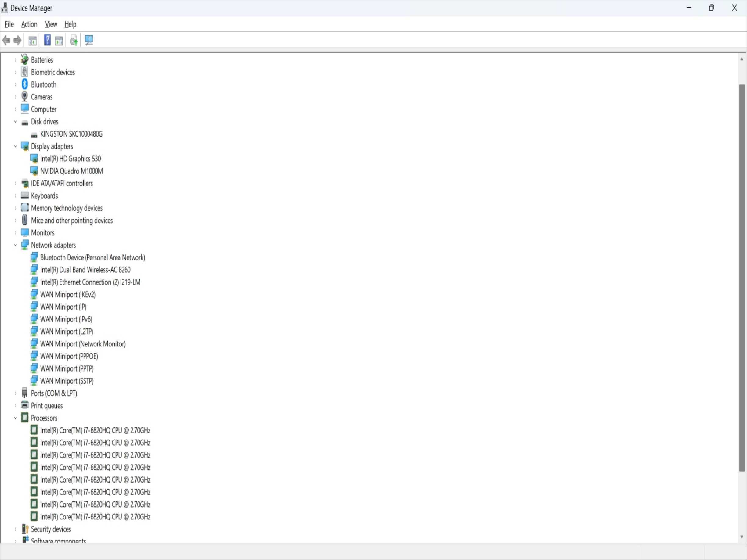Click the Show/Hide Action Pane toolbar icon

tap(59, 41)
